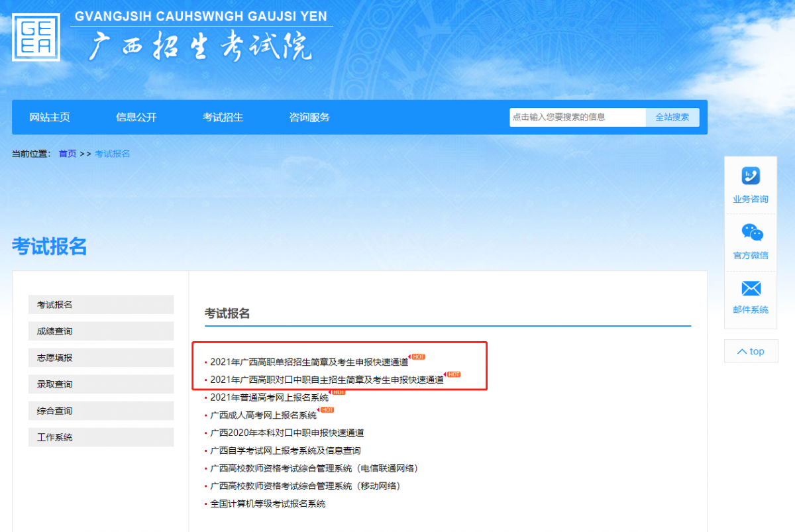
Task: Select 录取查询 in the left sidebar
Action: click(x=101, y=384)
